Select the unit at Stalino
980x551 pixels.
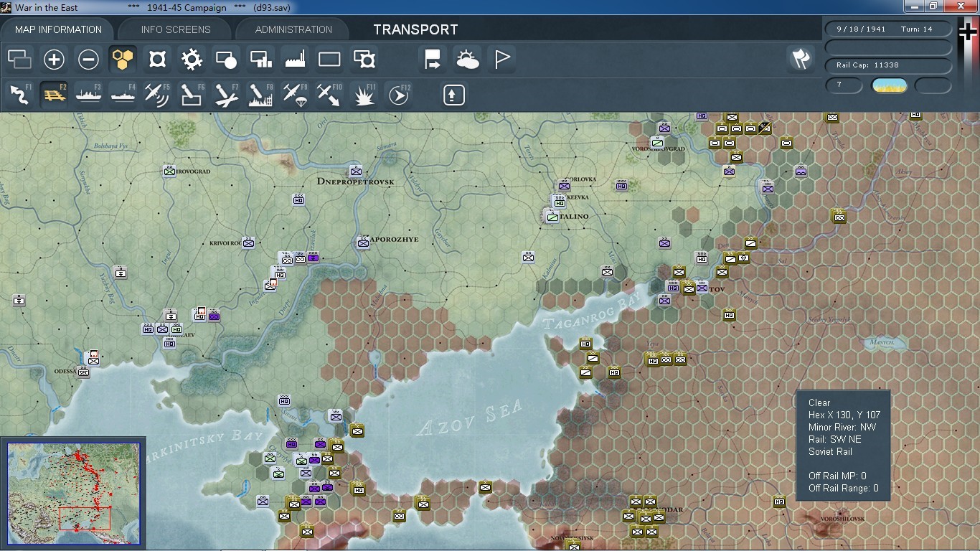coord(552,215)
